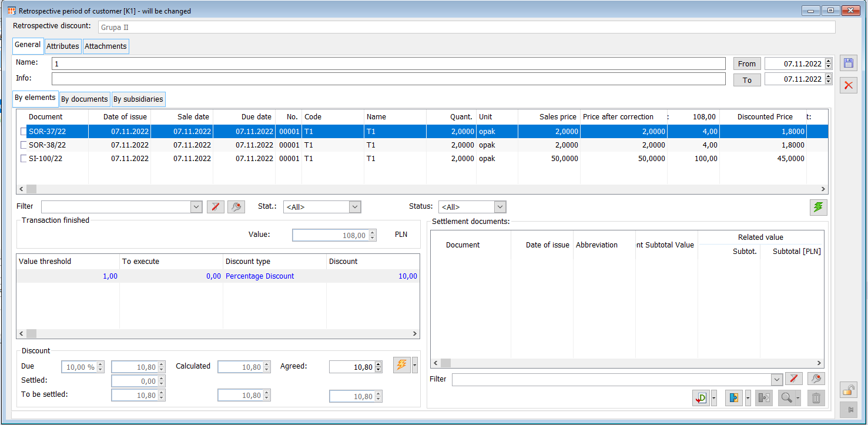This screenshot has width=868, height=425.
Task: Click the Retrospective discount Grupa II field
Action: [466, 27]
